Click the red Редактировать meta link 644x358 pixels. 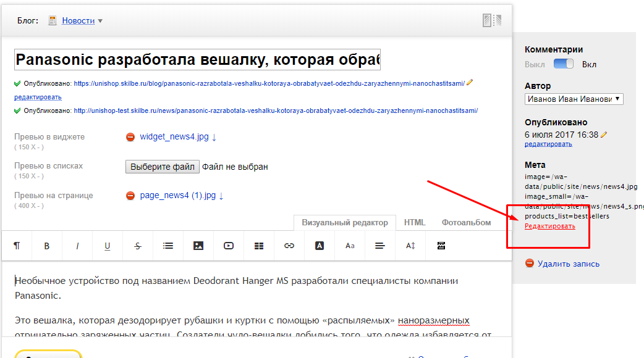click(x=549, y=226)
